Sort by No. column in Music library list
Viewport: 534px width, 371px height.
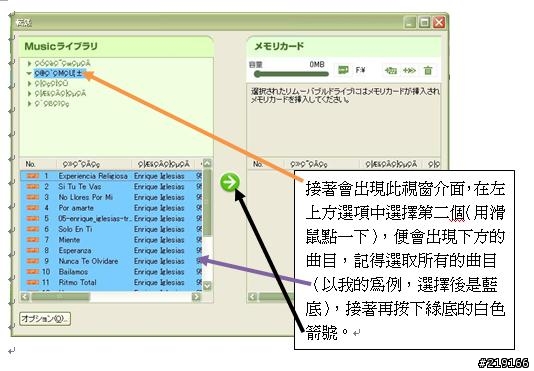click(x=30, y=164)
